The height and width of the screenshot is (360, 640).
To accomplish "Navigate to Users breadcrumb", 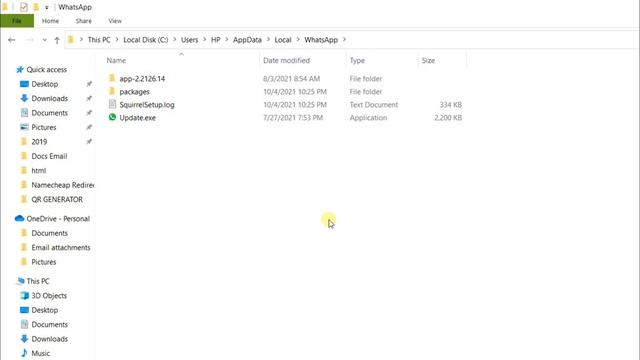I will (189, 40).
